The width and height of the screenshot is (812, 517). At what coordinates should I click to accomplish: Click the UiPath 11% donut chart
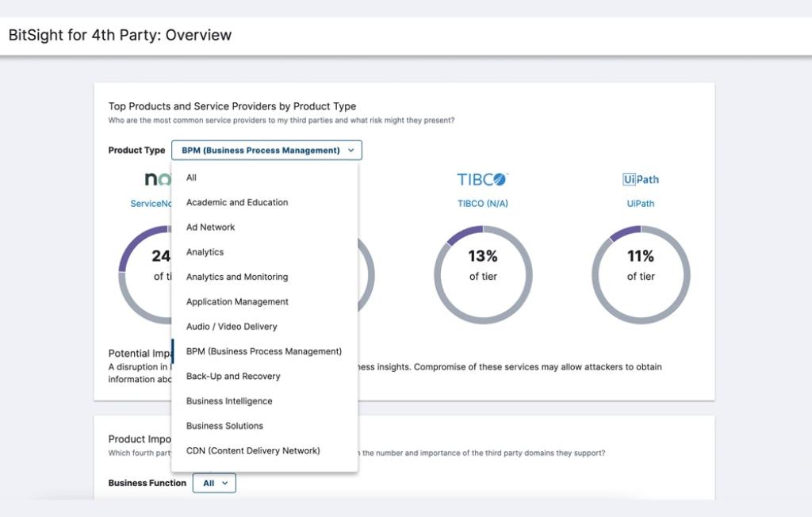[640, 274]
